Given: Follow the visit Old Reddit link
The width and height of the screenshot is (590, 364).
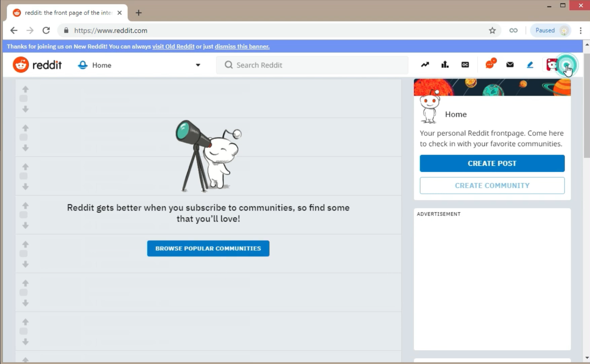Looking at the screenshot, I should (173, 47).
